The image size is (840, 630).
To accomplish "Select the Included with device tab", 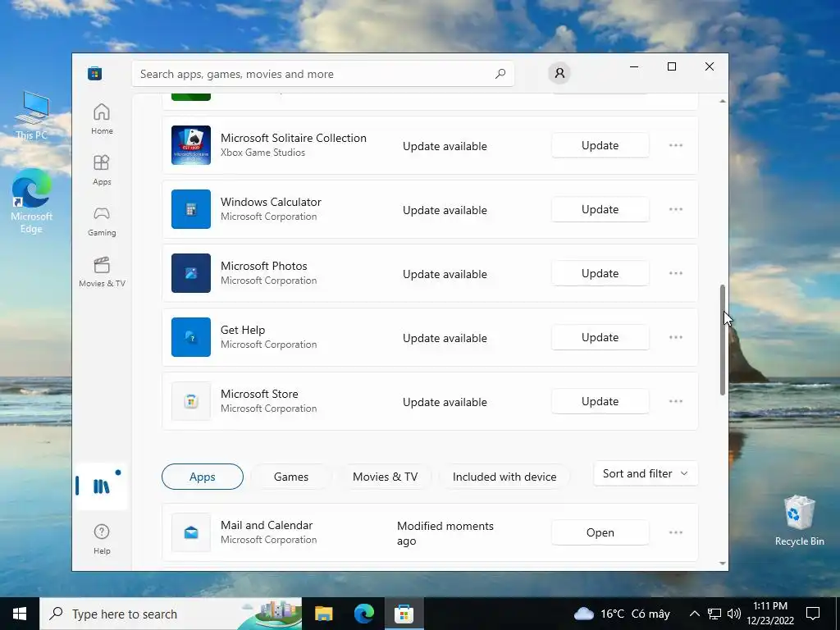I will 504,477.
